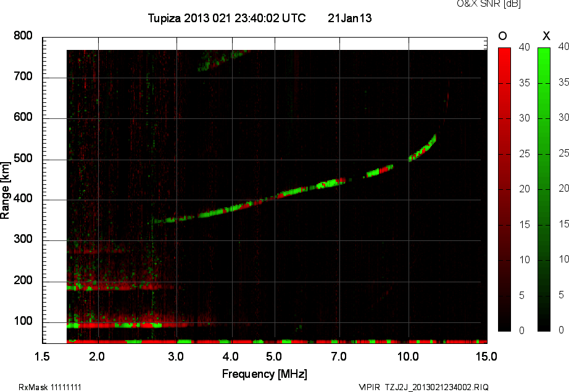This screenshot has width=569, height=392.
Task: Select the plot title 'Tupiza 2013 021 23:40:02 UTC'
Action: pos(227,18)
